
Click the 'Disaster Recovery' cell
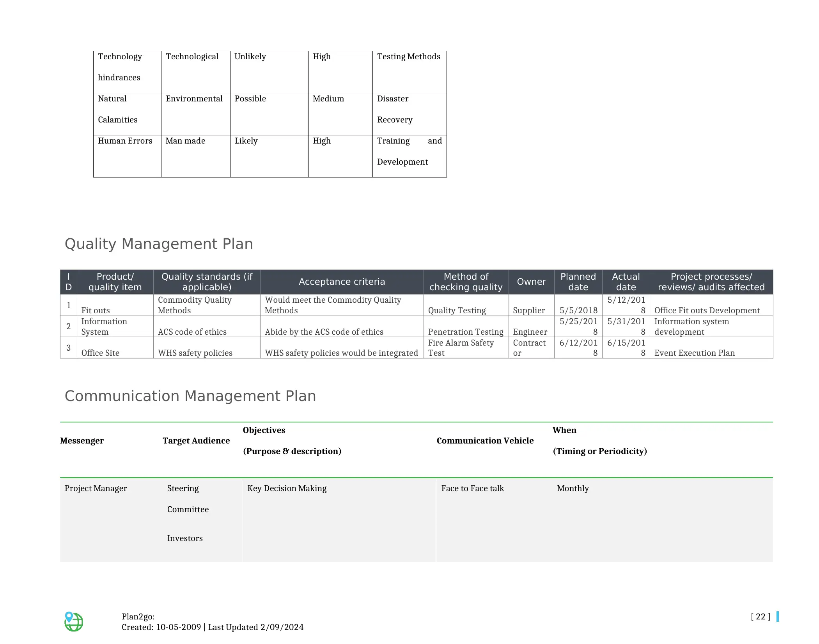[x=409, y=114]
